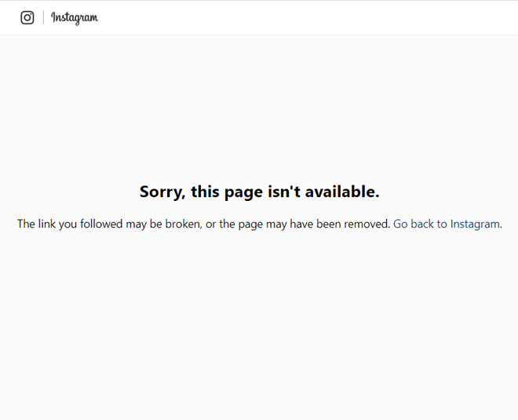Click the word 'followed' in the description
The height and width of the screenshot is (420, 518).
[x=101, y=224]
